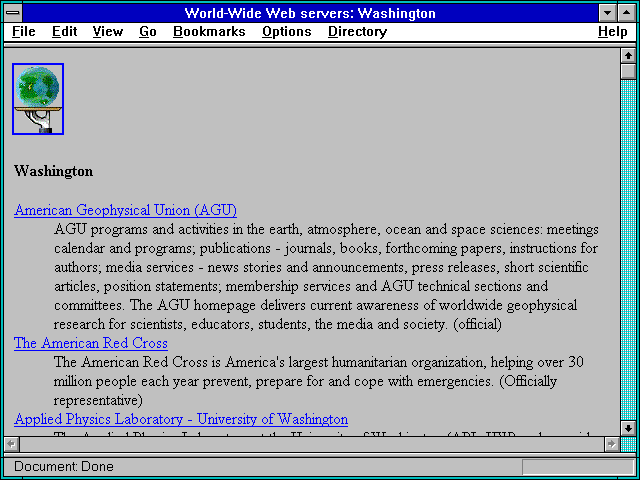Click text 'research for scientists, educators, students'
Viewport: 640px width, 480px height.
click(x=182, y=324)
